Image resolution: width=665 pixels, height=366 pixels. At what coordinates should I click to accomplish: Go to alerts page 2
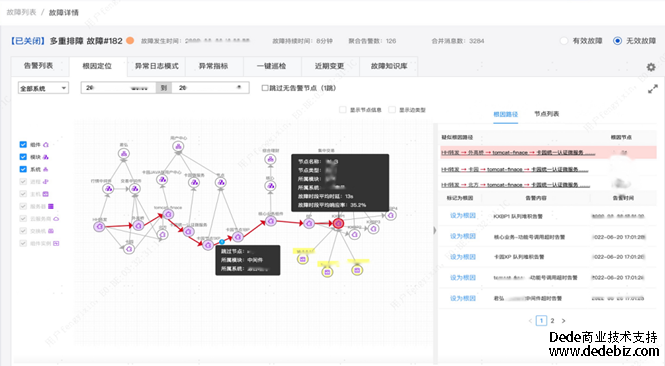click(552, 321)
